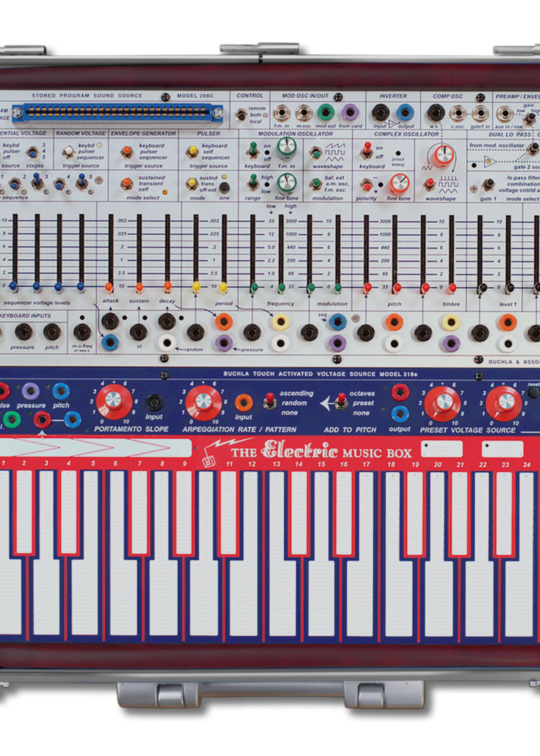Click the m.osc jack
The image size is (540, 756).
pos(304,113)
